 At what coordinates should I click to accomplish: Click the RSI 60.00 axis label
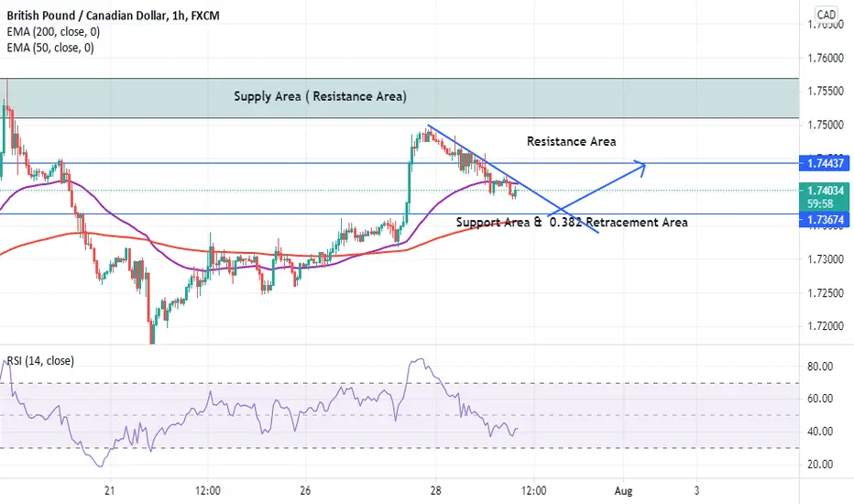820,399
